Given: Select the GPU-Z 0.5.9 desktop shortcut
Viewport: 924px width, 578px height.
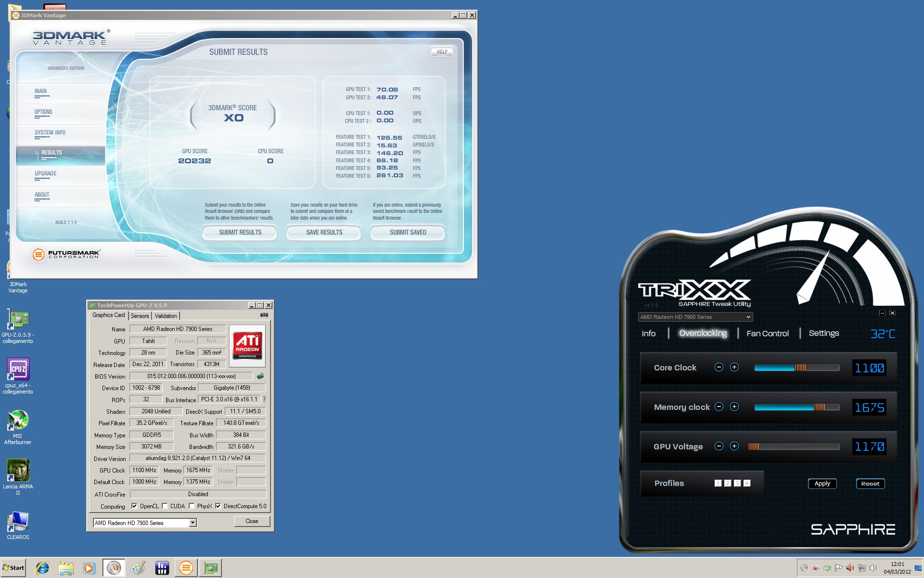Looking at the screenshot, I should 18,326.
